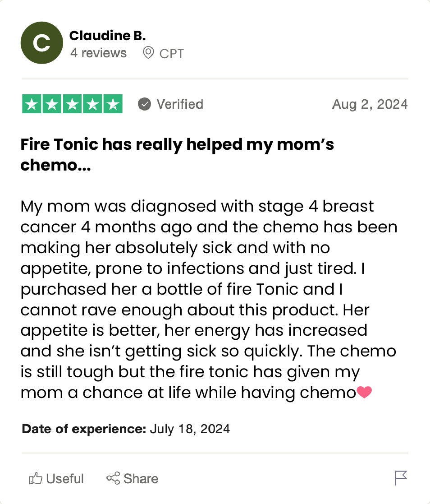
Task: Open reviewer Claudine B.'s profile name
Action: pyautogui.click(x=107, y=36)
